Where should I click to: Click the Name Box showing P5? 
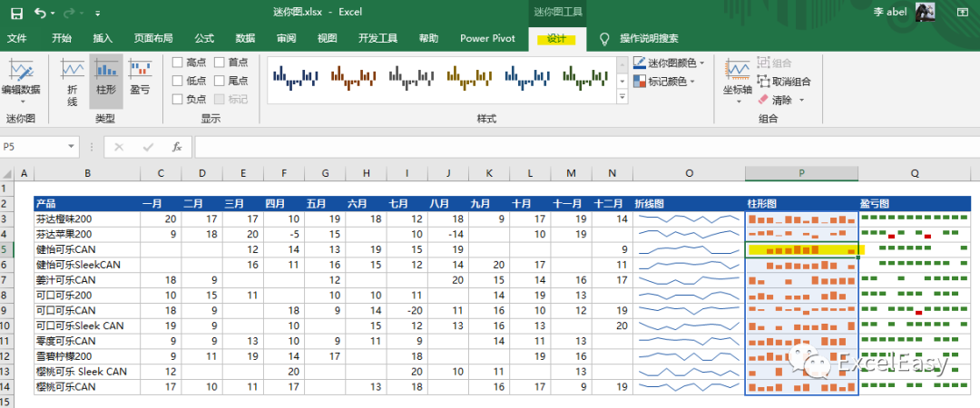[33, 147]
